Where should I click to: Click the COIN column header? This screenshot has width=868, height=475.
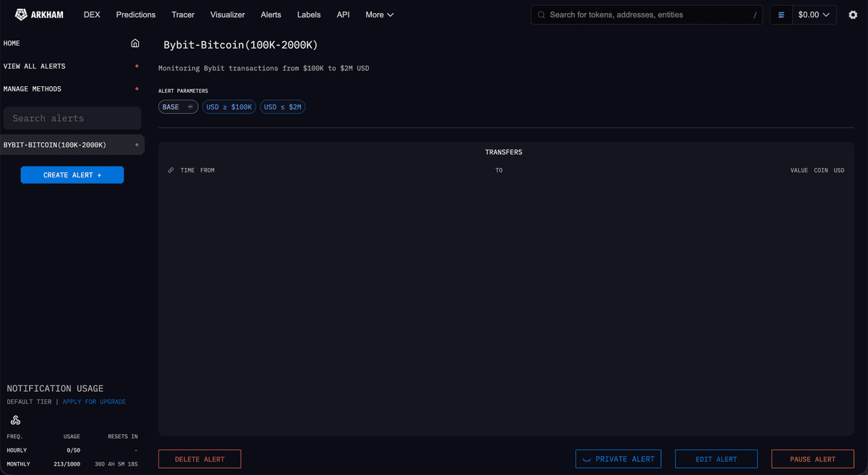821,170
